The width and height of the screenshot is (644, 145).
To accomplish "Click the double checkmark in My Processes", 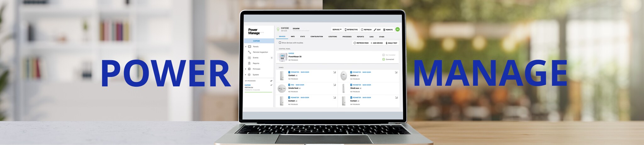I will (x=271, y=81).
